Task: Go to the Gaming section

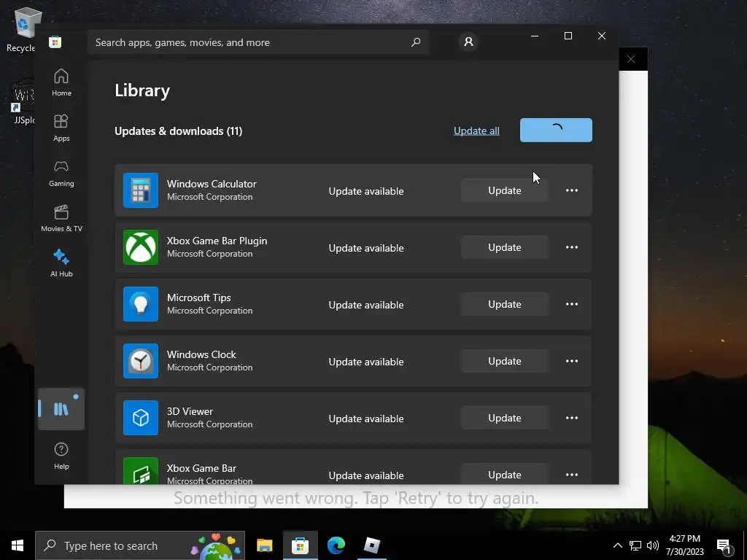Action: coord(61,173)
